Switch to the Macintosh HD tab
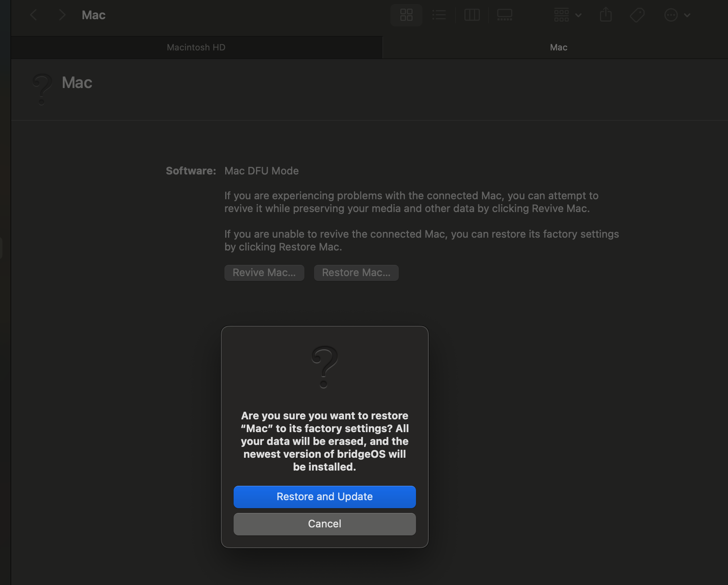Screen dimensions: 728x585 pyautogui.click(x=196, y=47)
